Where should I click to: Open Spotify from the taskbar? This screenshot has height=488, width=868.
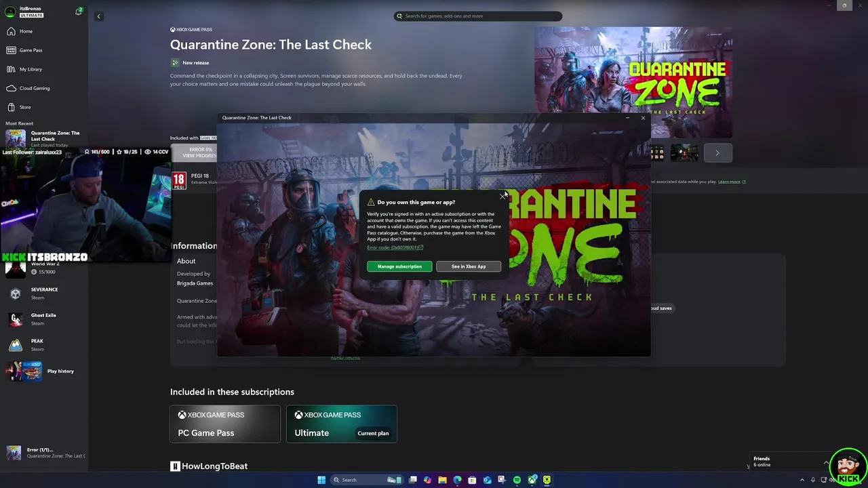click(x=517, y=480)
